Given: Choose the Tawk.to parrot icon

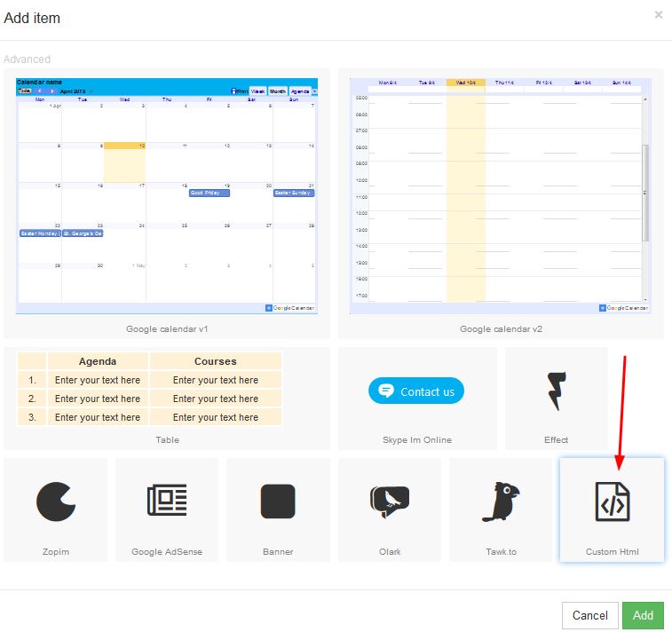Looking at the screenshot, I should 500,502.
